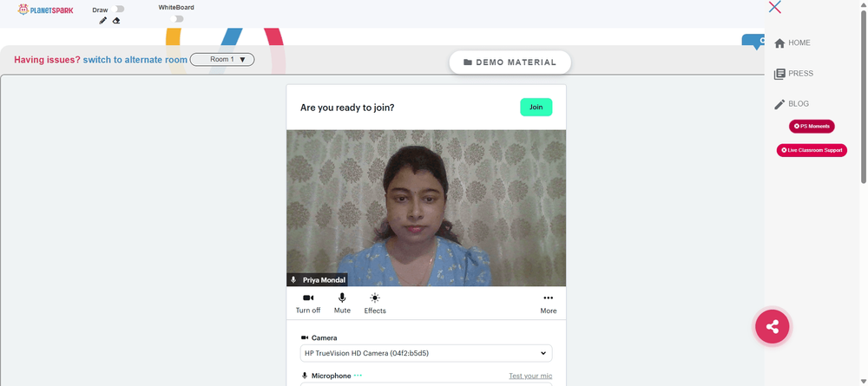This screenshot has width=868, height=386.
Task: Turn off the camera
Action: 308,304
